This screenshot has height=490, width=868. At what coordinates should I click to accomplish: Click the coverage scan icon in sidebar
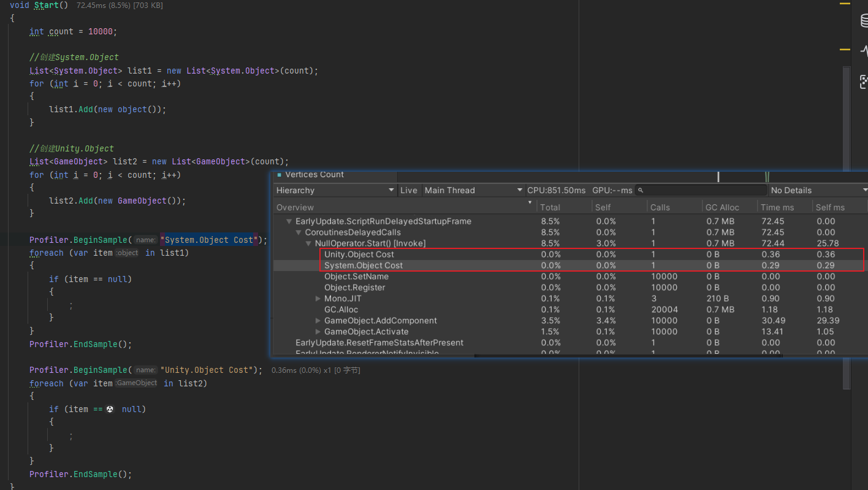coord(864,82)
